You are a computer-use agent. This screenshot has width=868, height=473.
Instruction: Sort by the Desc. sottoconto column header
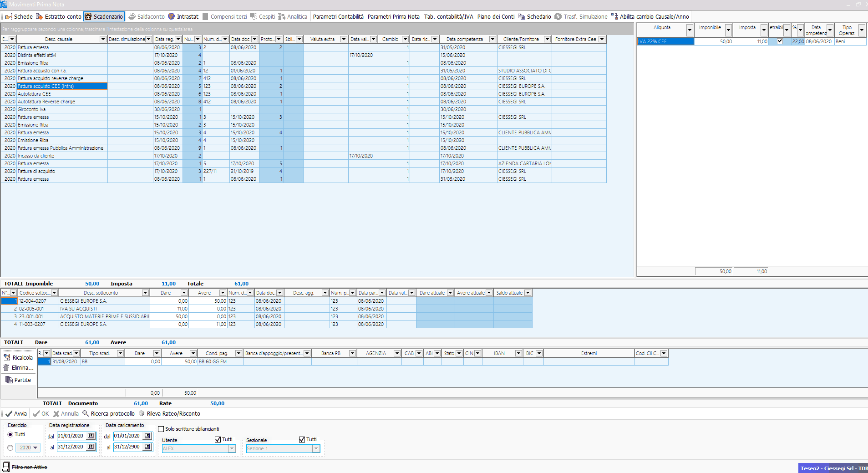click(x=101, y=293)
